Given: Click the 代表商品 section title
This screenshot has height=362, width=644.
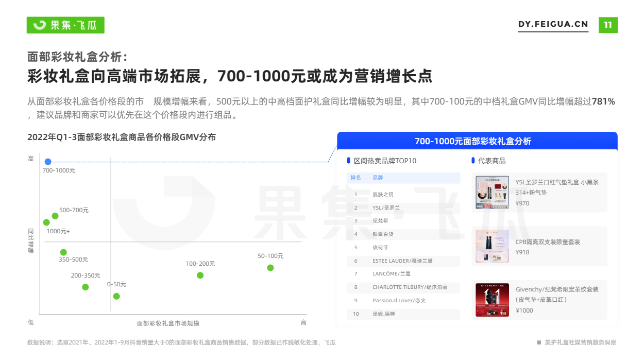Looking at the screenshot, I should [x=492, y=161].
